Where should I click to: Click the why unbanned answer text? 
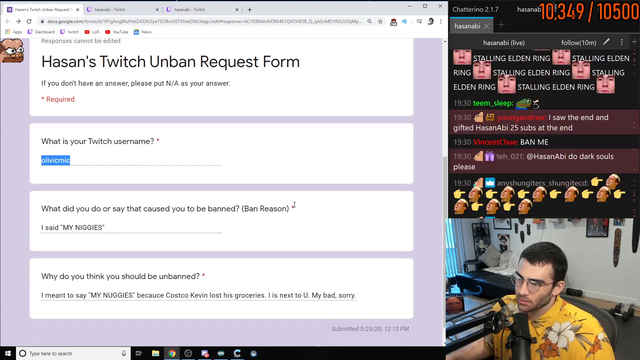coord(199,295)
